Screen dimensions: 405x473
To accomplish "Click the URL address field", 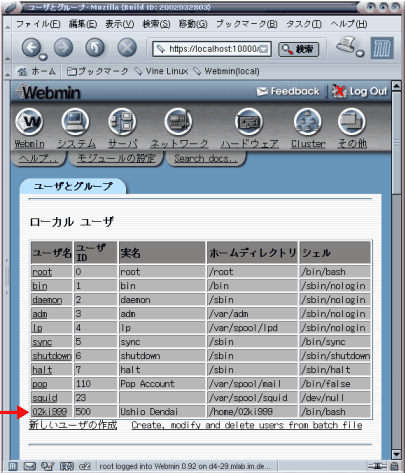I will 212,49.
